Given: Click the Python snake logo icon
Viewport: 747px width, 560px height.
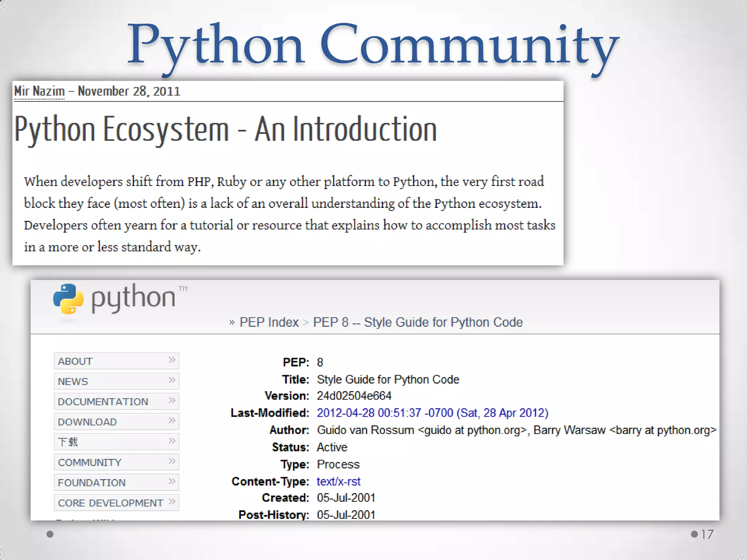Looking at the screenshot, I should pyautogui.click(x=68, y=299).
